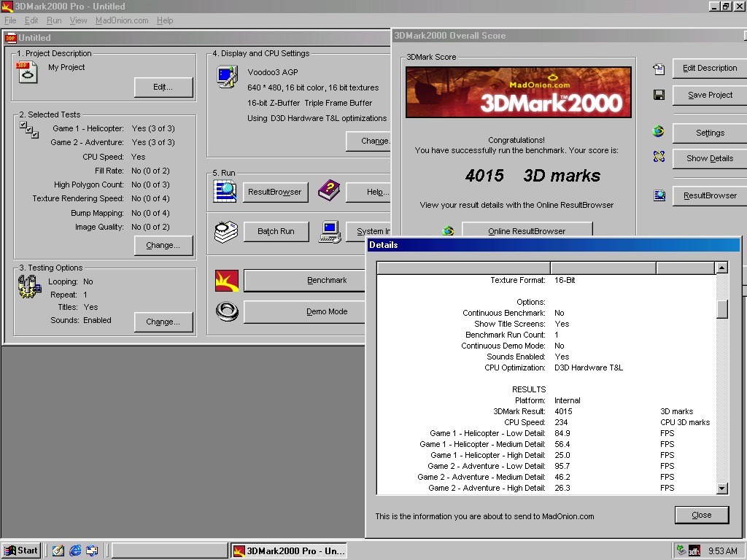This screenshot has width=747, height=560.
Task: Click the floppy disk Save Project icon
Action: click(x=659, y=95)
